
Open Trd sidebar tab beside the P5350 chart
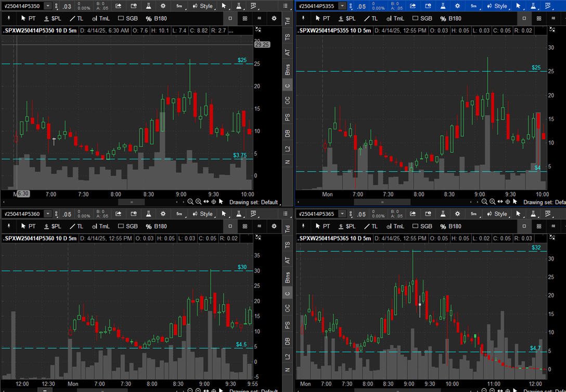tap(287, 21)
